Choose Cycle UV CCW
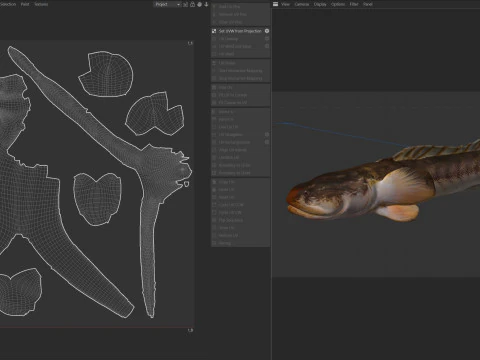 point(231,205)
